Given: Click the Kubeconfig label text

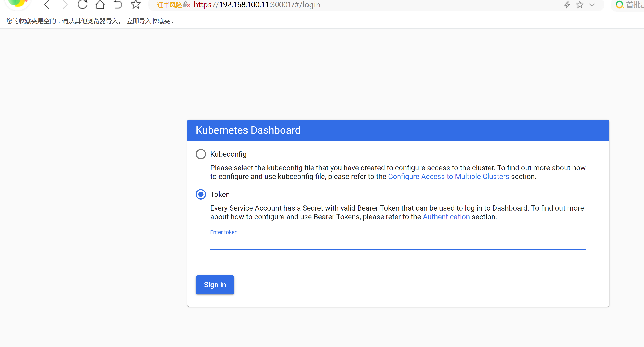Looking at the screenshot, I should (228, 154).
